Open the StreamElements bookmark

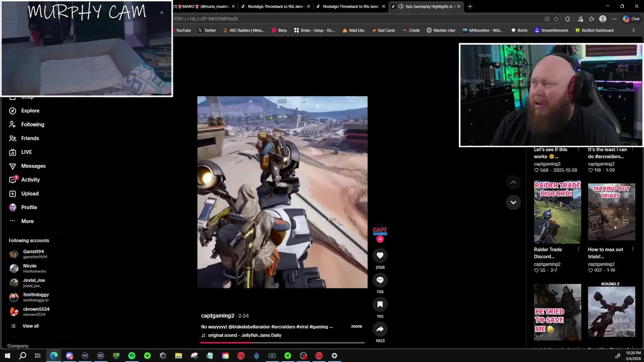(x=551, y=30)
